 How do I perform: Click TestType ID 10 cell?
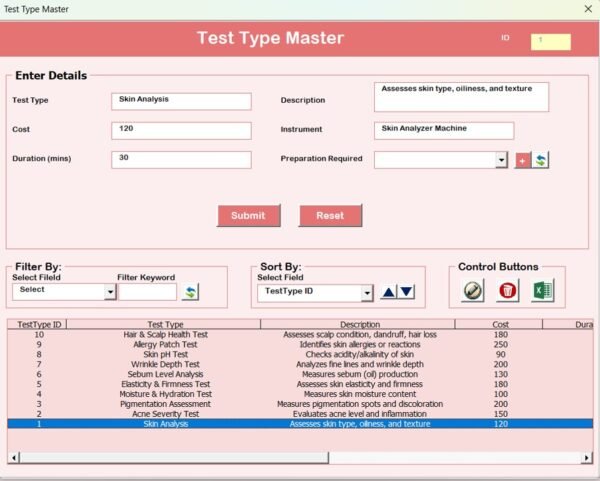tap(39, 334)
